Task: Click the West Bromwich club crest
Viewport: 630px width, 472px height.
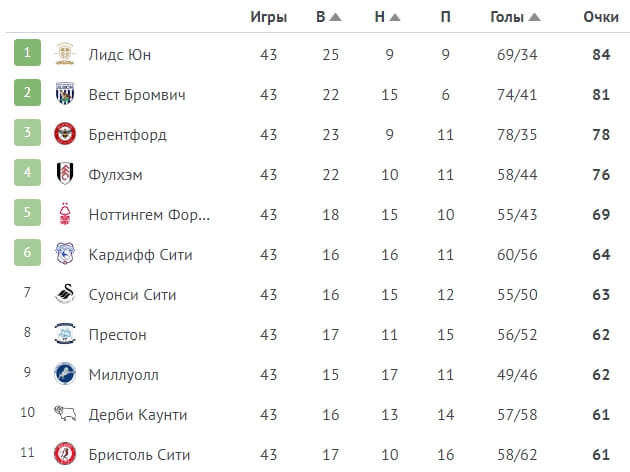Action: pyautogui.click(x=65, y=94)
